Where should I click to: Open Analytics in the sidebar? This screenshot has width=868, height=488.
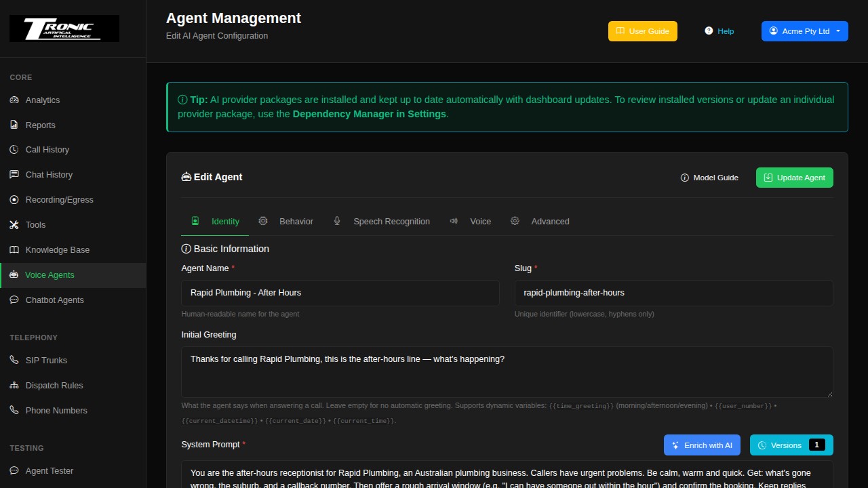73,100
